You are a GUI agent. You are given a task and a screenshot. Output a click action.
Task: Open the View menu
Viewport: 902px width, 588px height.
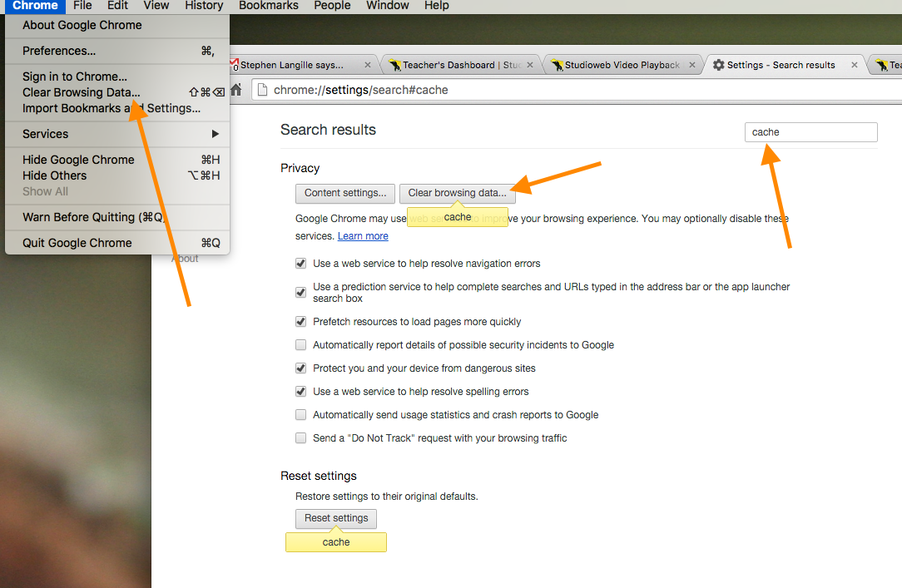156,6
